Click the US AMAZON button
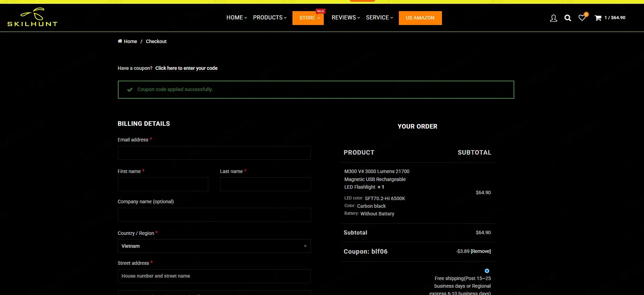 coord(420,18)
